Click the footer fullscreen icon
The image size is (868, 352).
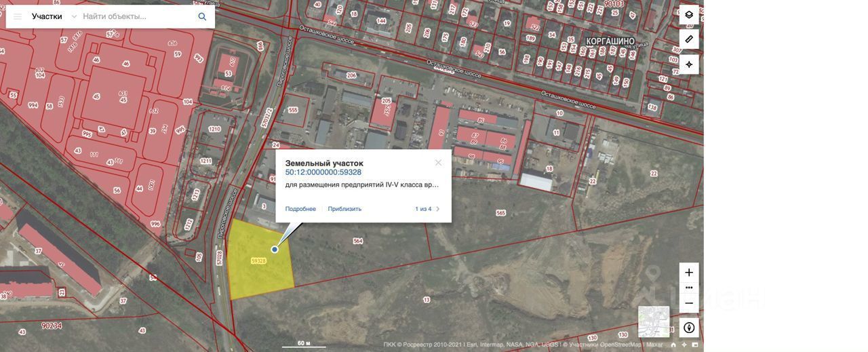tap(695, 345)
